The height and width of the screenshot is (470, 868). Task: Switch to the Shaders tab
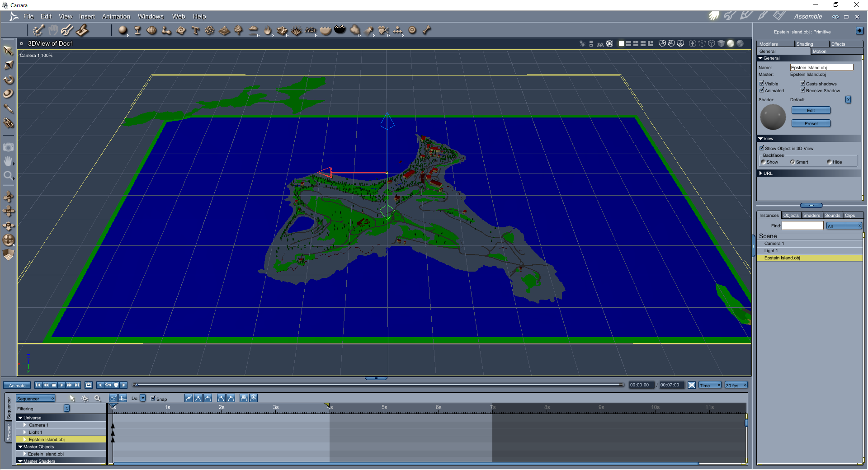(811, 215)
